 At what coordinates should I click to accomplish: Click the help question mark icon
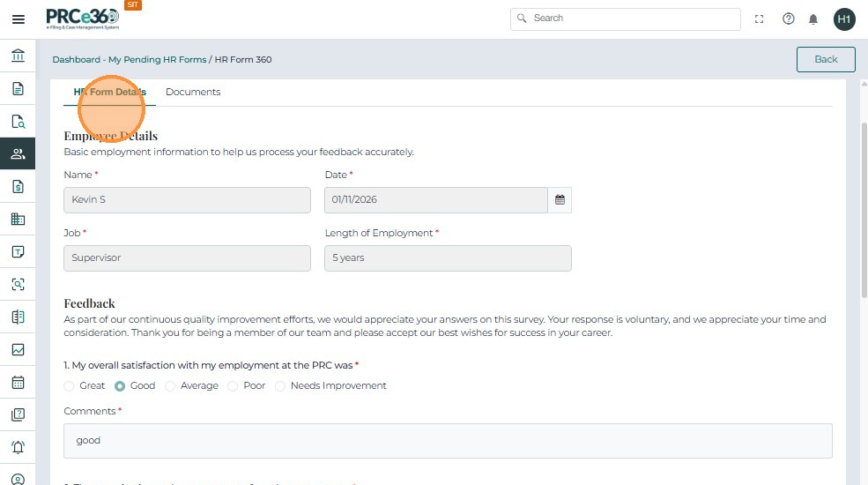pos(789,19)
